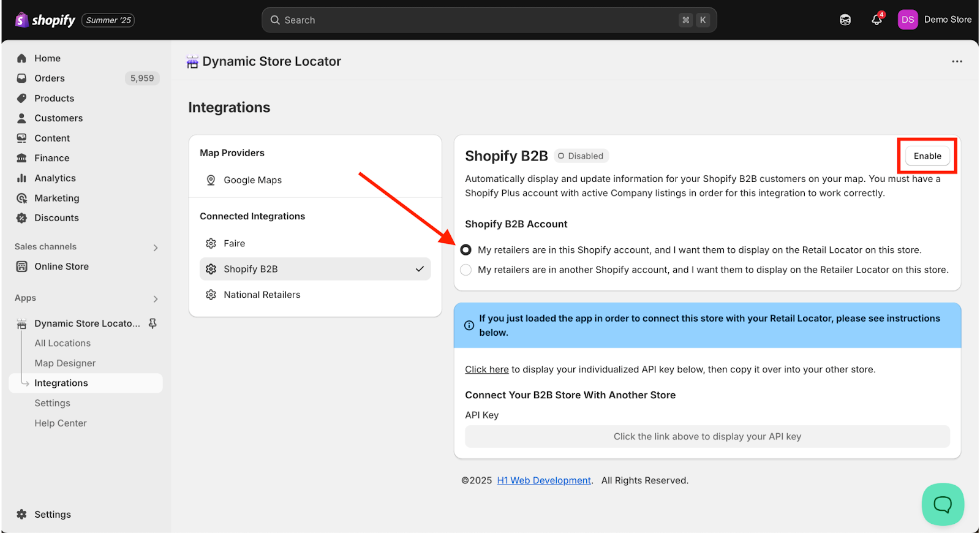Open All Locations under the app
The height and width of the screenshot is (533, 980).
(62, 343)
